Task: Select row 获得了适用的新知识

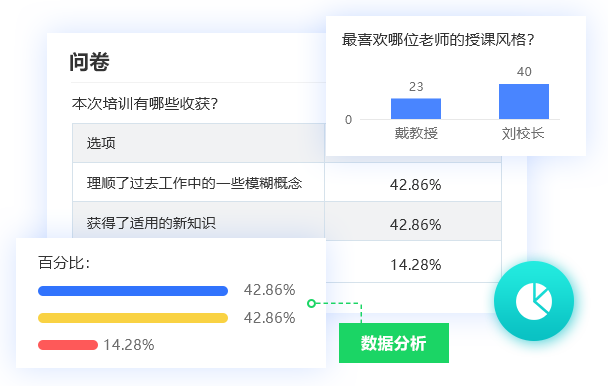Action: 287,221
